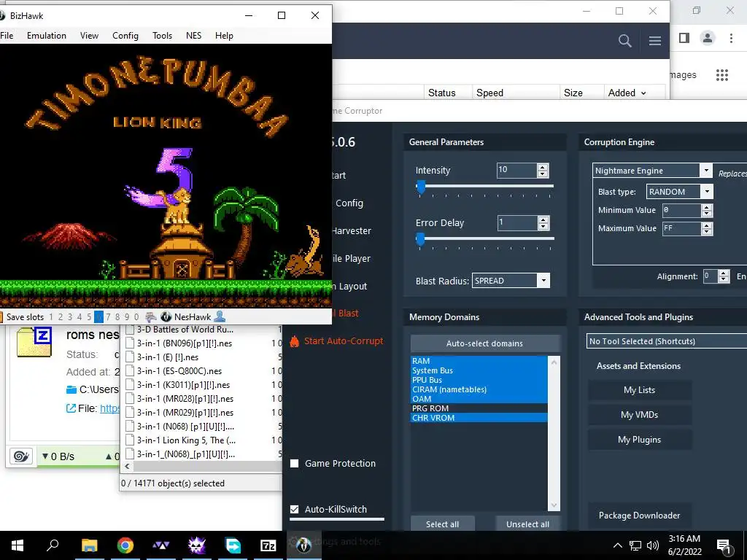Viewport: 747px width, 560px height.
Task: Open the Windows Start button
Action: pos(18,545)
